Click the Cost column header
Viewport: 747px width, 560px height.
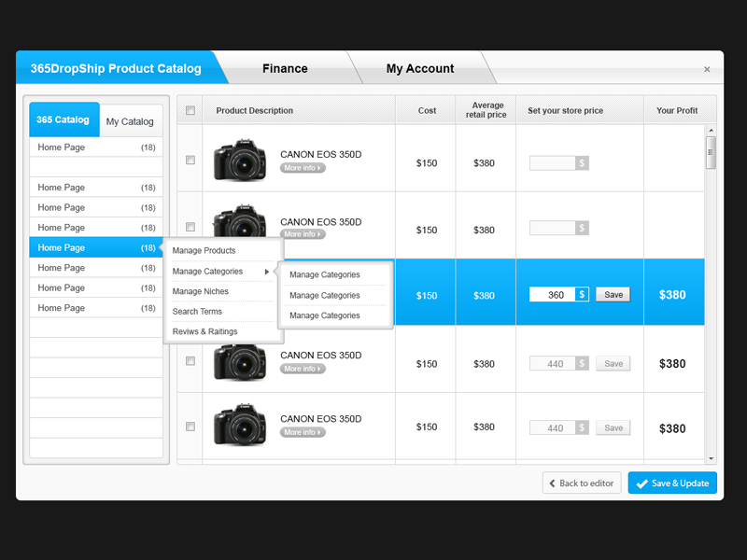427,110
